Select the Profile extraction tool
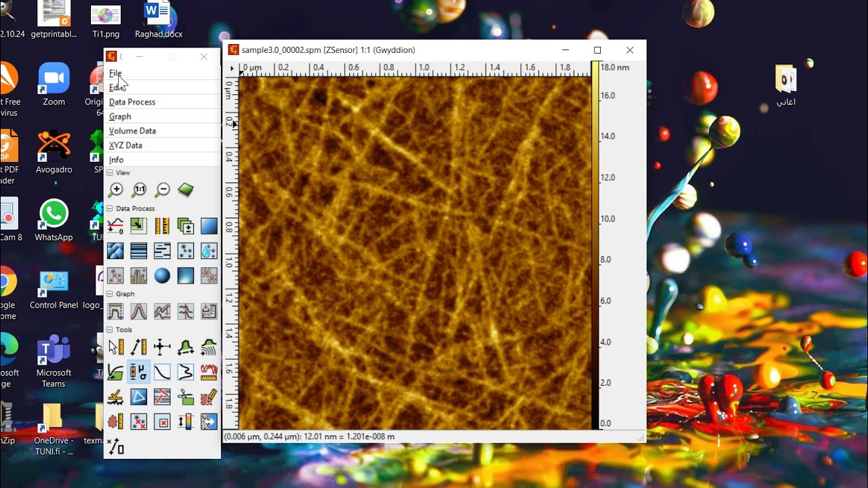This screenshot has height=488, width=868. pos(186,347)
